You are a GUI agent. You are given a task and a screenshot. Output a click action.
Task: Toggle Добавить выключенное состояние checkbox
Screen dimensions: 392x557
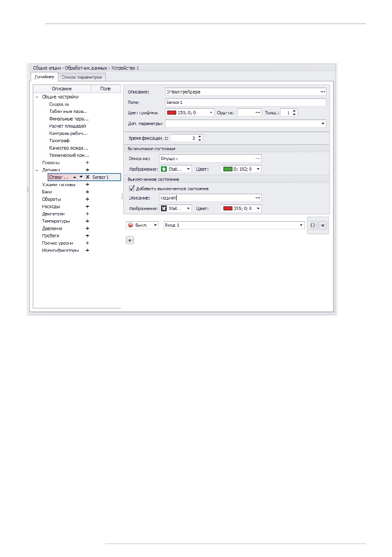(131, 188)
